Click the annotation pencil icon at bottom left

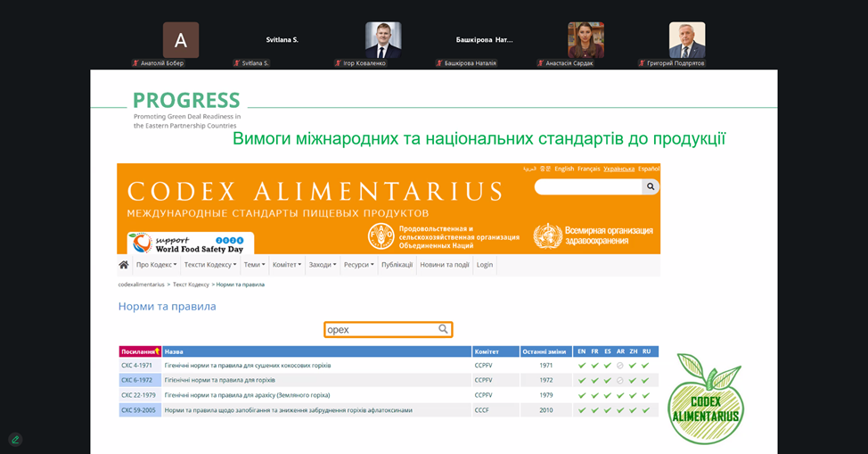[15, 440]
